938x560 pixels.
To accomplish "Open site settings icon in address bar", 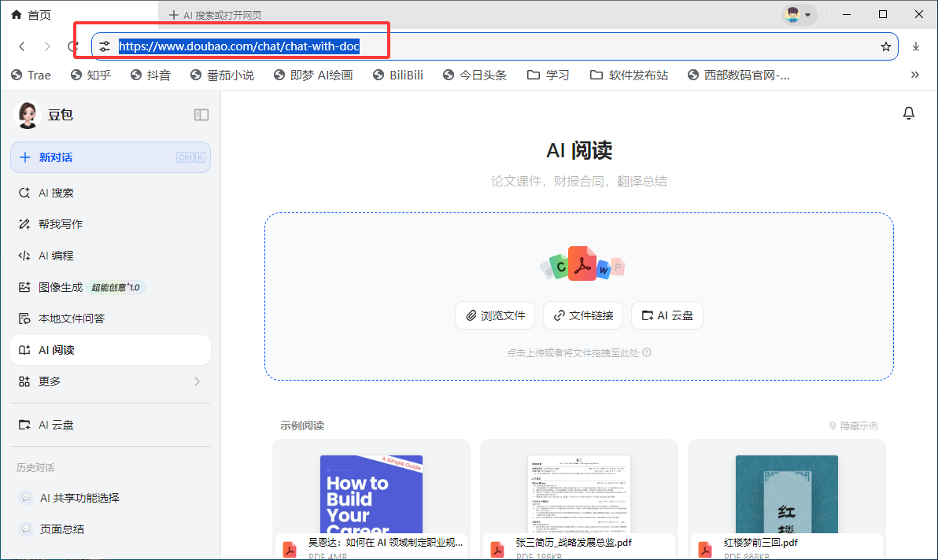I will click(x=105, y=46).
